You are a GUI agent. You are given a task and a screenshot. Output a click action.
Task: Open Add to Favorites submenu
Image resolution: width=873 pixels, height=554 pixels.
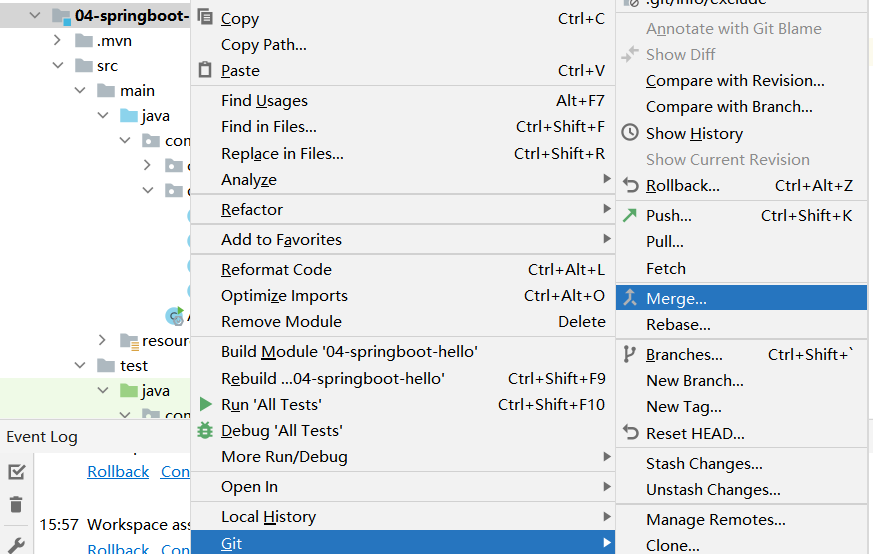403,239
